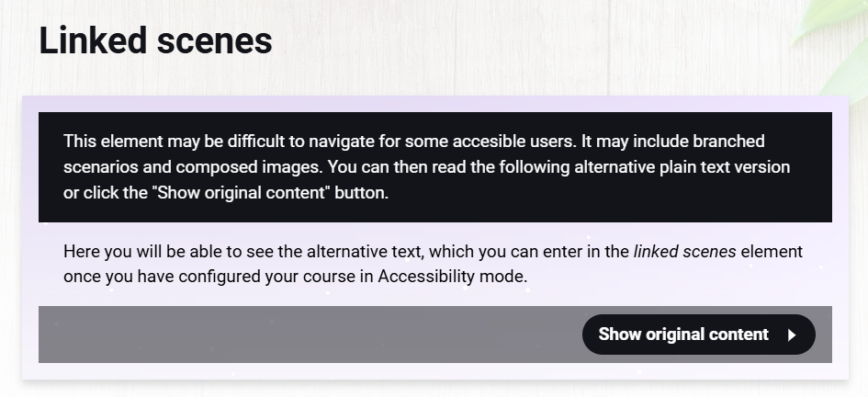The width and height of the screenshot is (868, 397).
Task: Click the word scenes in the heading
Action: 219,41
